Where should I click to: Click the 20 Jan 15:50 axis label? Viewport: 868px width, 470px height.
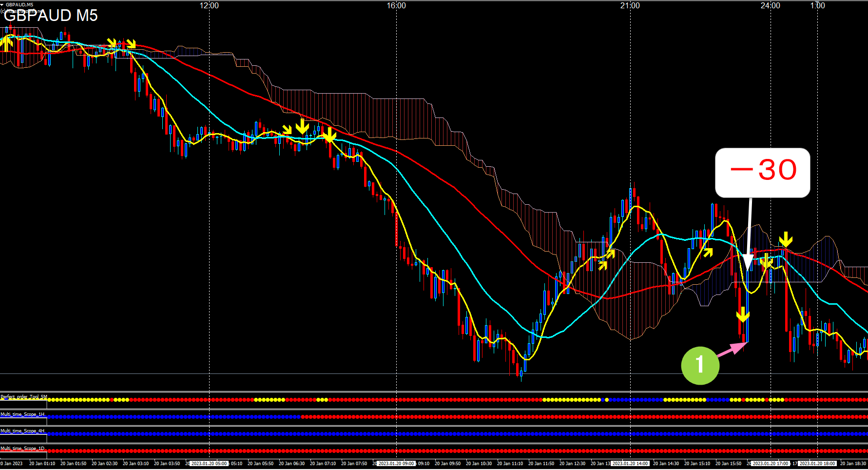point(728,464)
